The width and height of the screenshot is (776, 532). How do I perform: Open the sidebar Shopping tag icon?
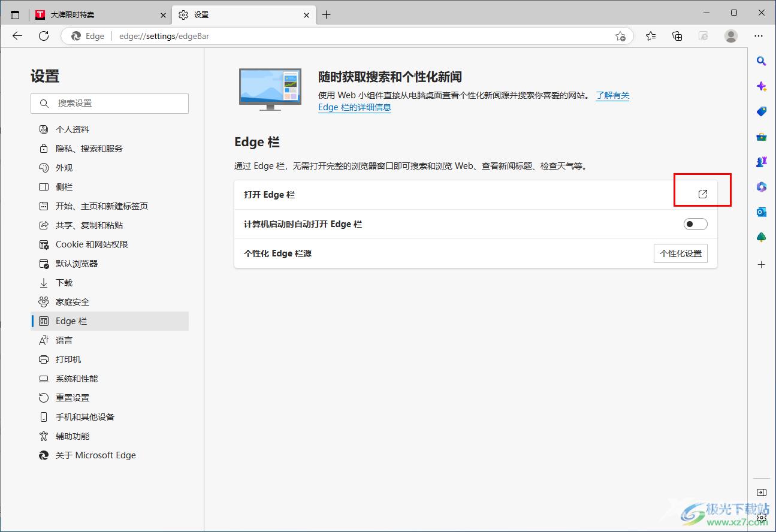tap(762, 111)
